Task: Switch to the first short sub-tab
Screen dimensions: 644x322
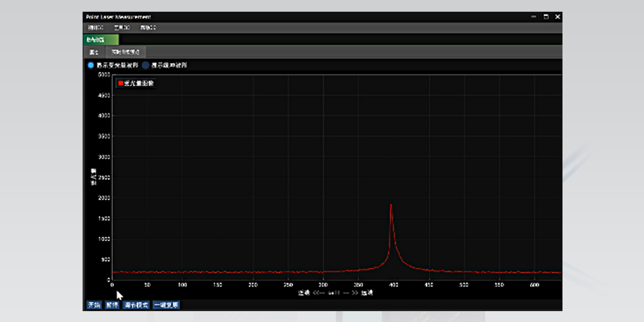Action: click(94, 52)
